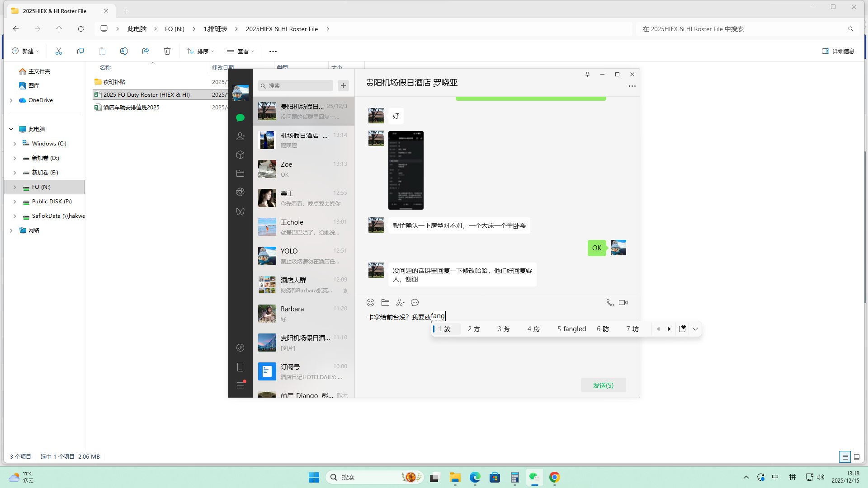Start a voice call with contact
The width and height of the screenshot is (868, 488).
click(x=610, y=303)
